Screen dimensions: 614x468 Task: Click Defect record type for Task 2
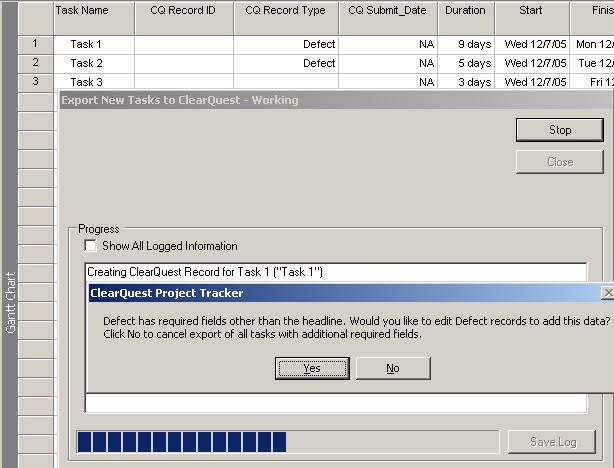286,63
